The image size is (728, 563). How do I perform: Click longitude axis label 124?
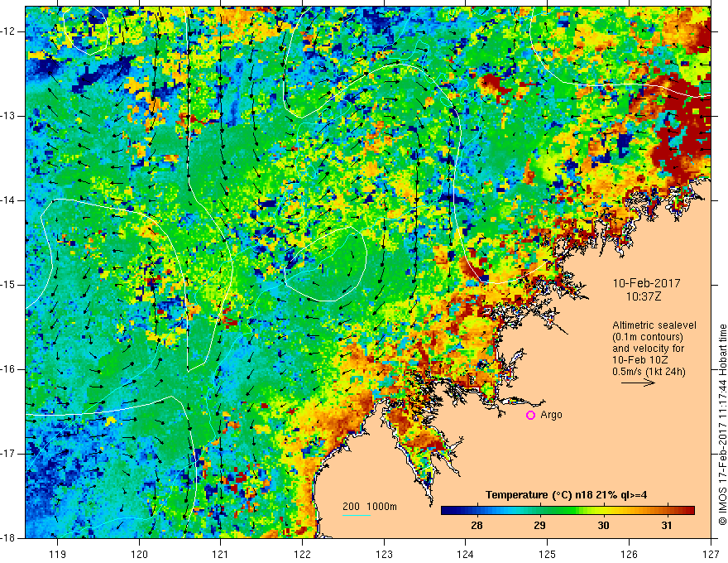coord(466,554)
